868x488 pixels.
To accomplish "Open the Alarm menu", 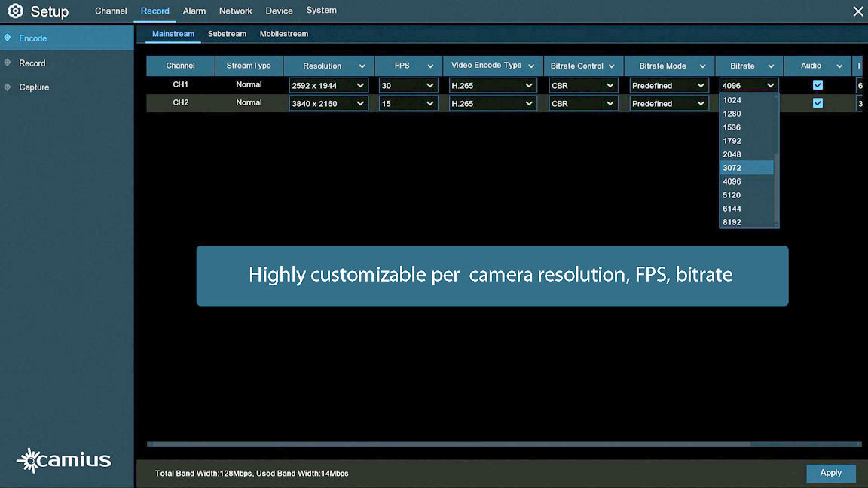I will click(x=194, y=11).
